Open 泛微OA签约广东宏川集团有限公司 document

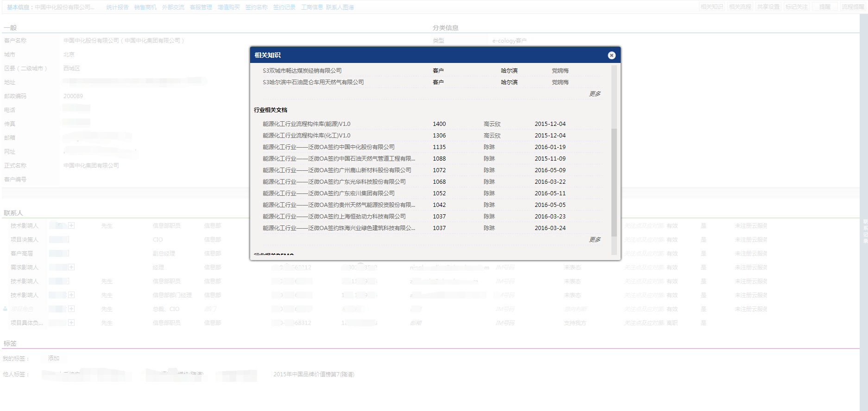[328, 193]
